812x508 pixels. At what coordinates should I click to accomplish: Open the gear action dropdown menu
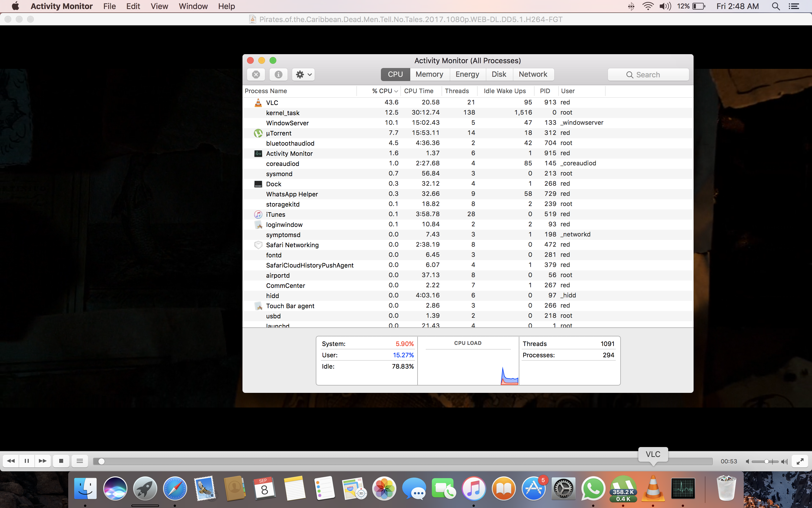pyautogui.click(x=304, y=74)
